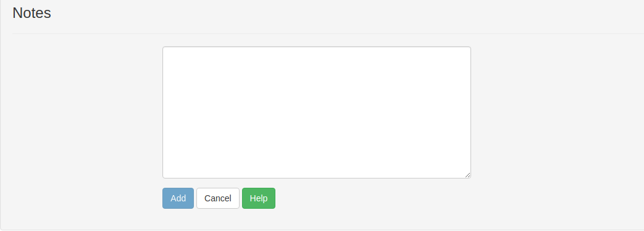Hit Add below the text area
Screen dimensions: 644x231
(178, 198)
